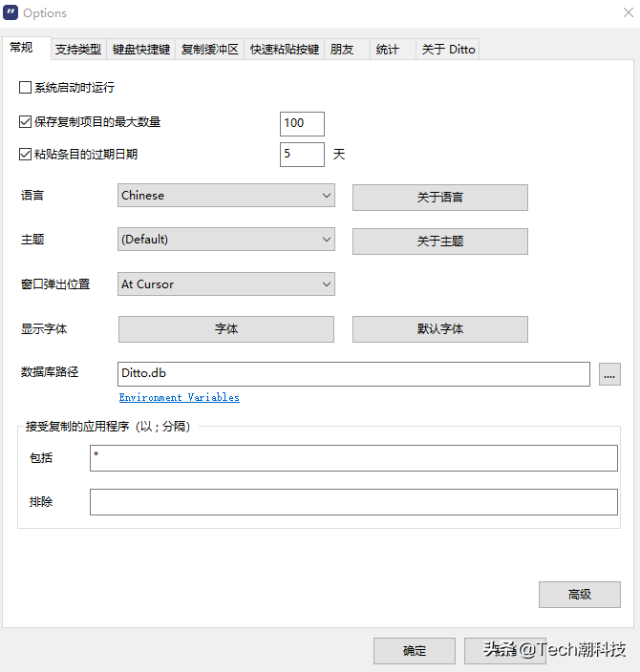Click the 高级 button
The height and width of the screenshot is (672, 640).
tap(579, 595)
